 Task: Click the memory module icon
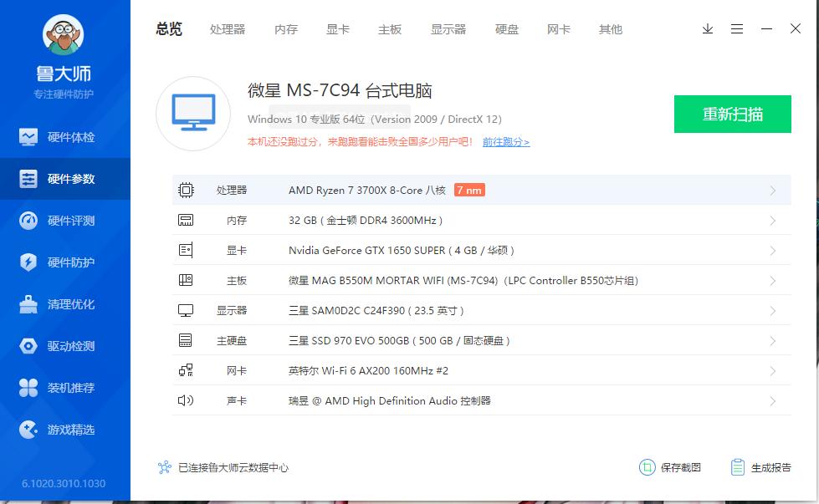186,220
